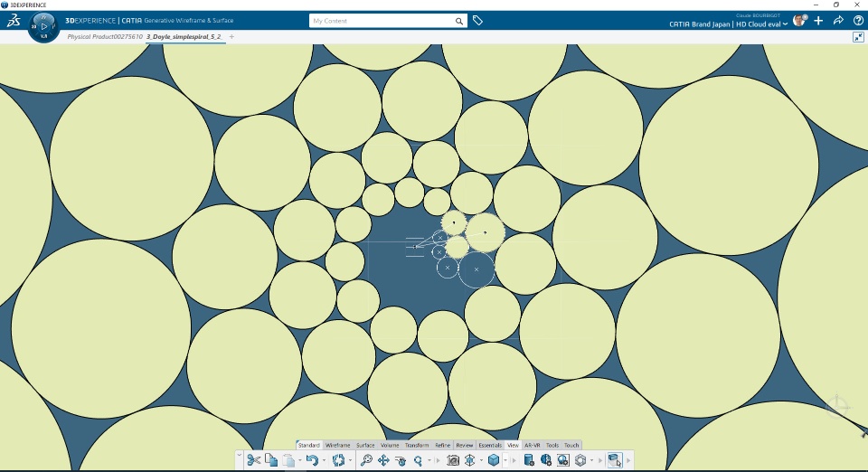This screenshot has width=868, height=472.
Task: Click the My Content search field
Action: point(382,21)
